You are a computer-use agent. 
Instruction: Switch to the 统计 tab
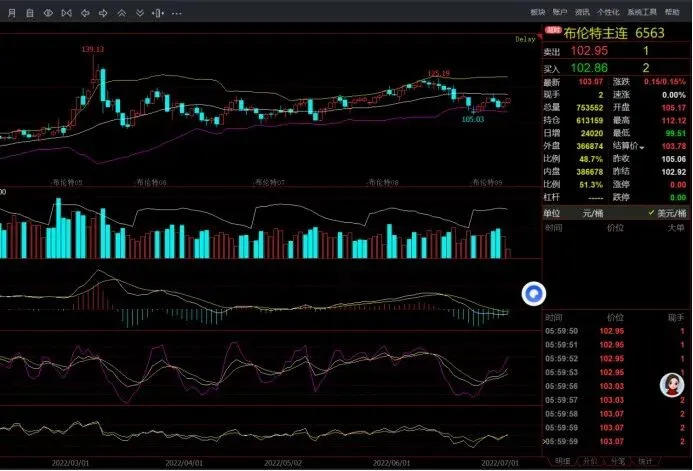tap(645, 461)
